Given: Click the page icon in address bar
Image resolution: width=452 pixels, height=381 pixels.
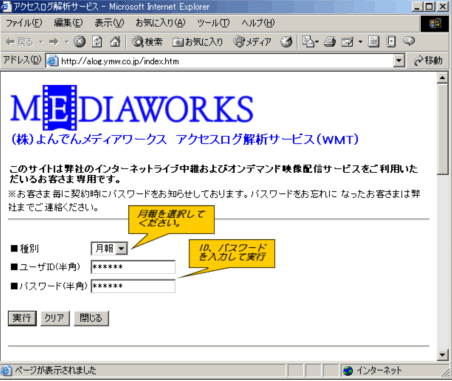Looking at the screenshot, I should click(x=52, y=61).
